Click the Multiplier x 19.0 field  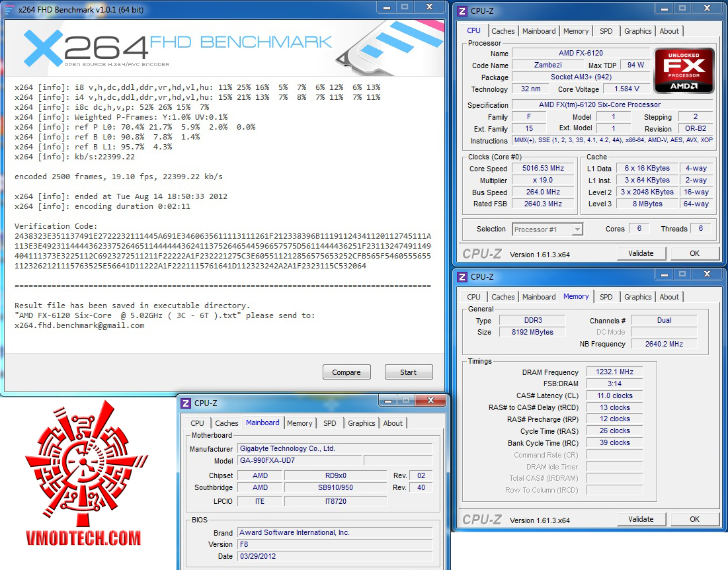tap(543, 180)
